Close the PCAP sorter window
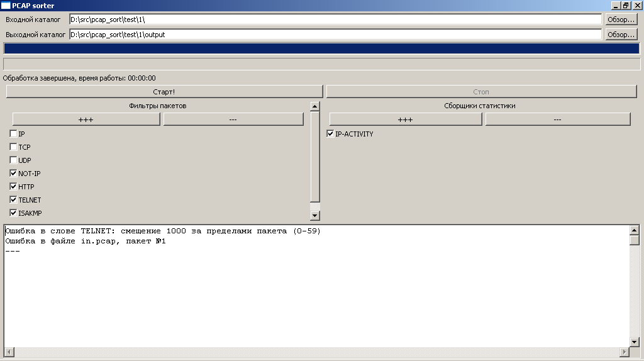 coord(638,5)
